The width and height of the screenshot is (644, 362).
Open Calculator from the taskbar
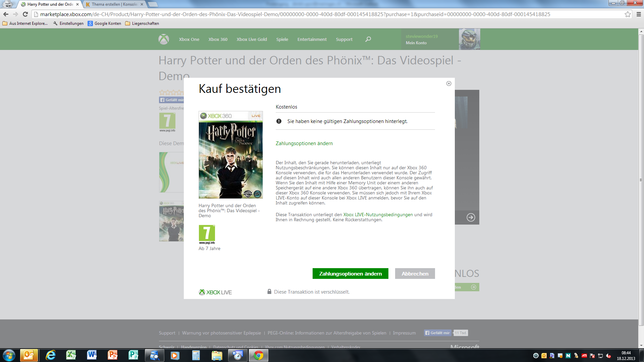pyautogui.click(x=196, y=355)
